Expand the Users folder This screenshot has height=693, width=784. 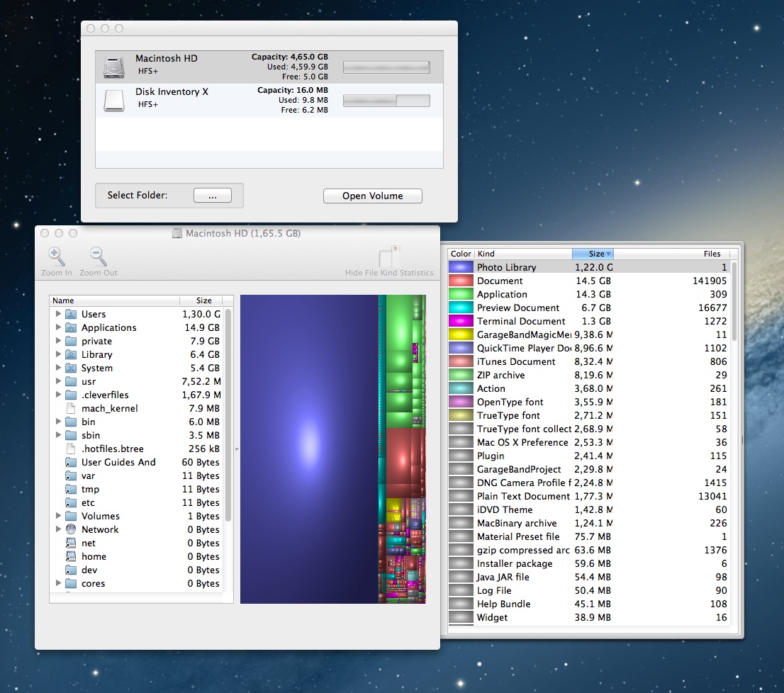[58, 314]
